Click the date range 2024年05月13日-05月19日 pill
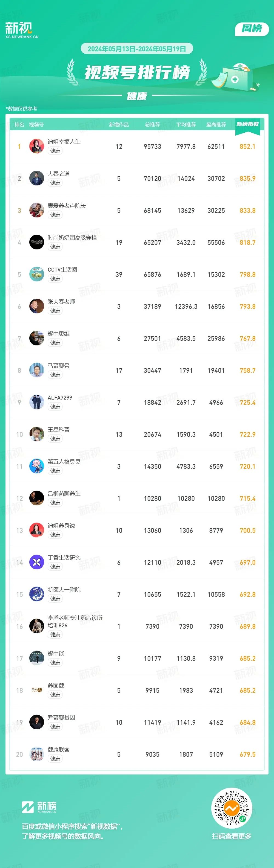The height and width of the screenshot is (868, 274). pyautogui.click(x=137, y=49)
